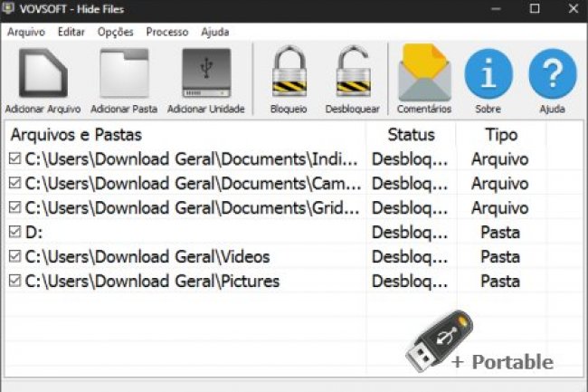
Task: Open Comentários envelope icon
Action: 424,72
